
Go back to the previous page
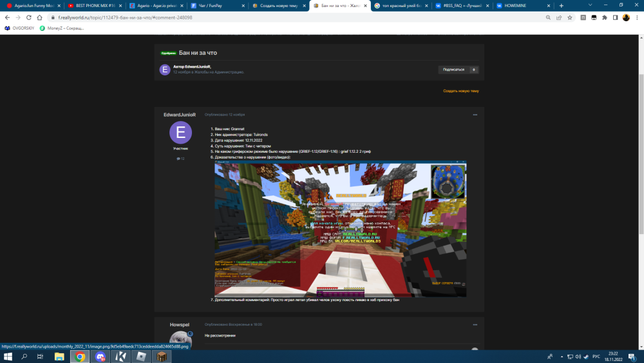click(x=7, y=17)
